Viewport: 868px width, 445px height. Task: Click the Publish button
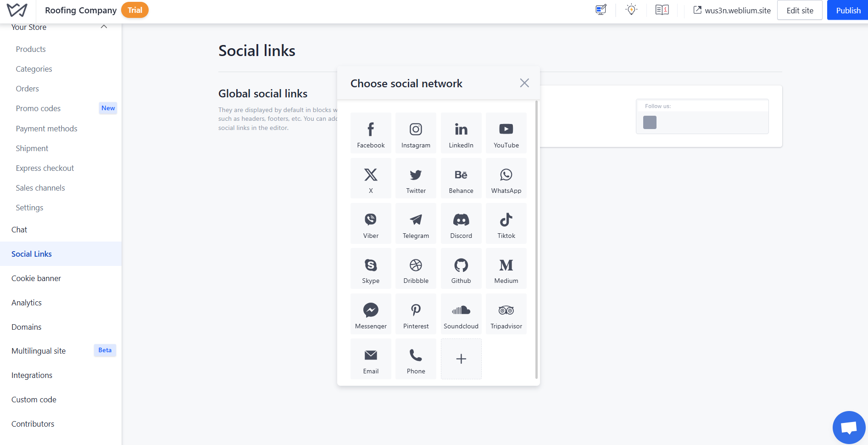tap(848, 10)
